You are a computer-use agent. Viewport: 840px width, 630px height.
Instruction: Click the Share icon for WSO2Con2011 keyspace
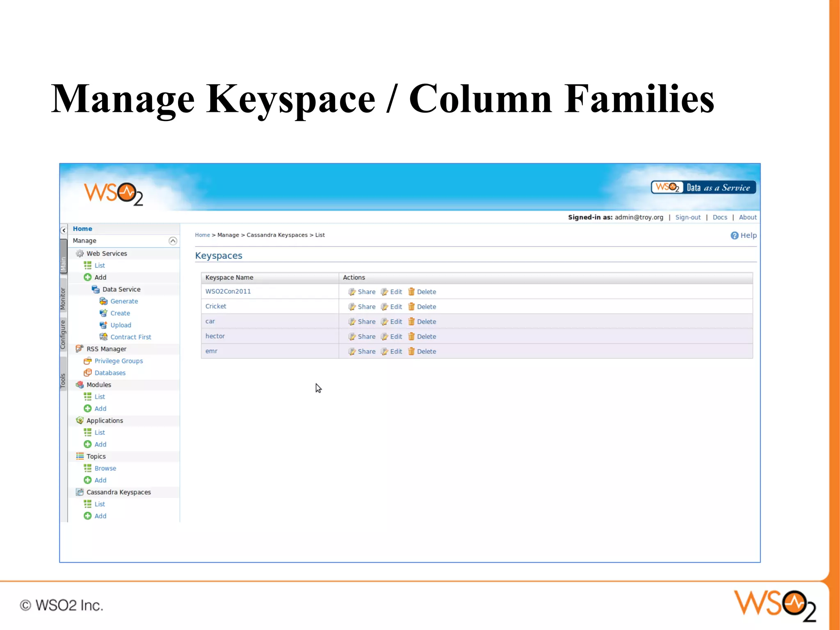352,292
